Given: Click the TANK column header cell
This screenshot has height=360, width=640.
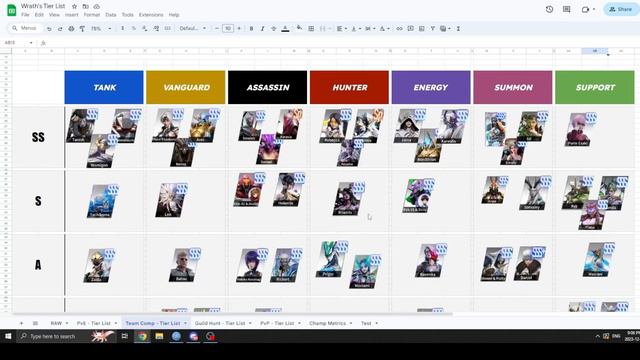Looking at the screenshot, I should [104, 87].
